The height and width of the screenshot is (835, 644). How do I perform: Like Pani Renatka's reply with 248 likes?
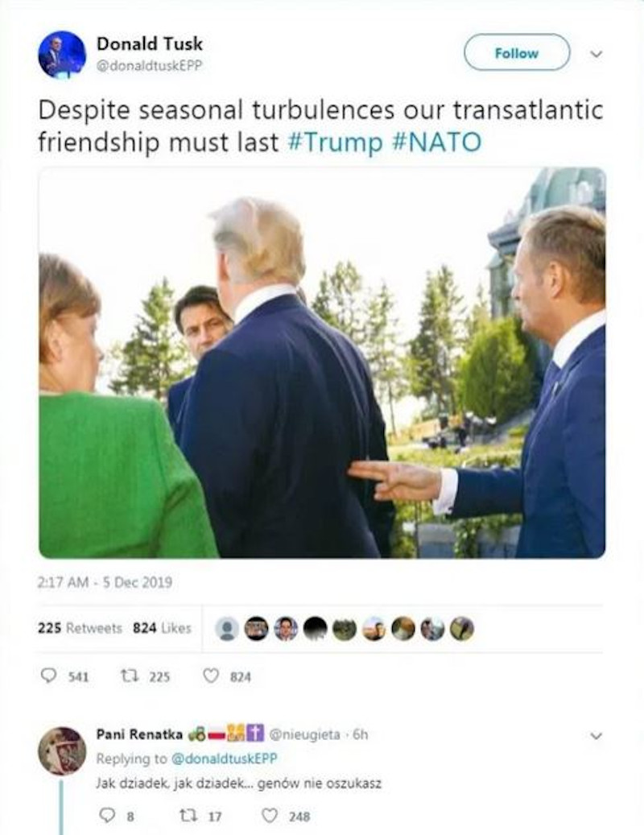[270, 816]
